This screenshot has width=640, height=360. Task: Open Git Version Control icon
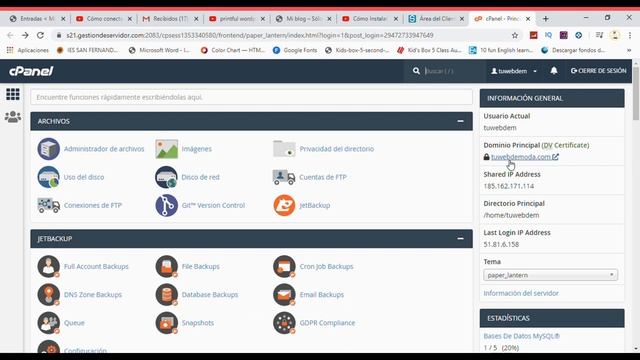click(x=166, y=205)
